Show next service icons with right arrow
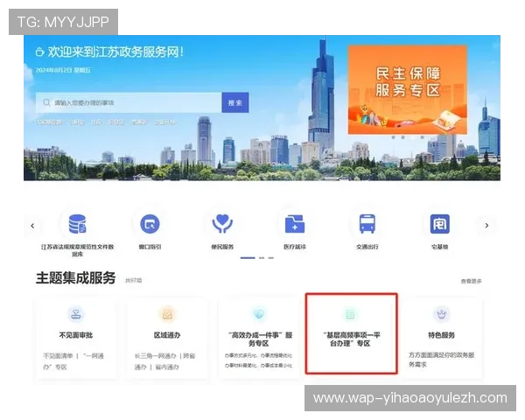525x420 pixels. [486, 226]
